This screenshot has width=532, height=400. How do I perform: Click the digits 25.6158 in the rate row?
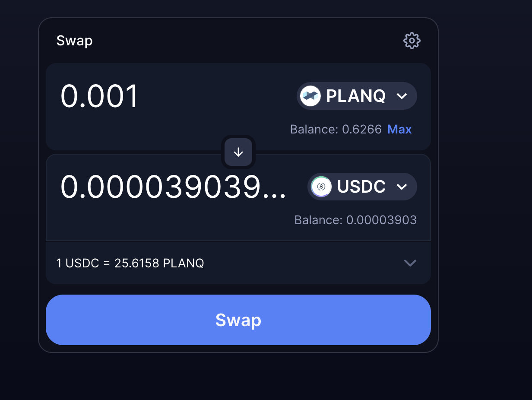point(137,263)
